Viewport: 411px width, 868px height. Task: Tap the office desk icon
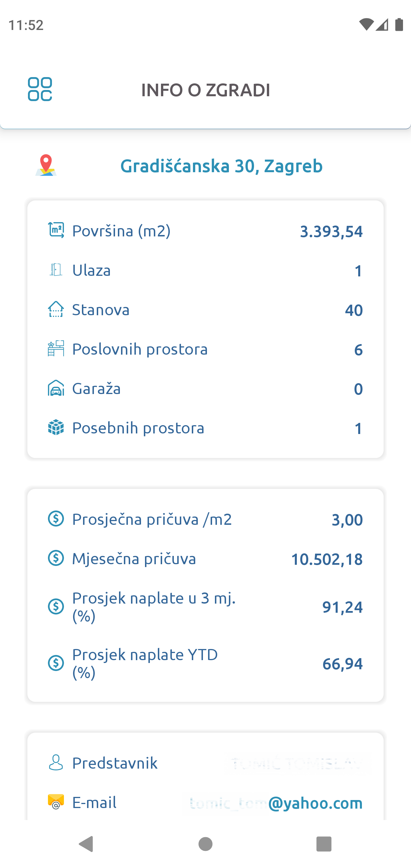click(x=56, y=349)
